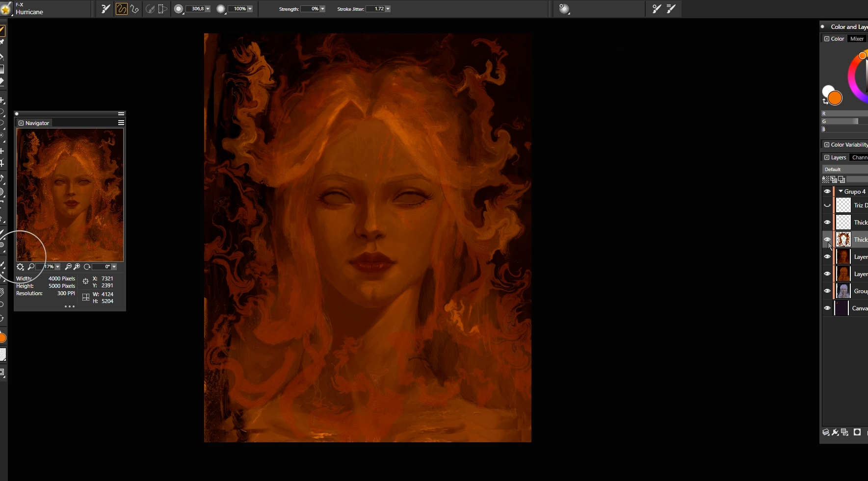
Task: Select the Canvas layer thumbnail
Action: click(842, 308)
